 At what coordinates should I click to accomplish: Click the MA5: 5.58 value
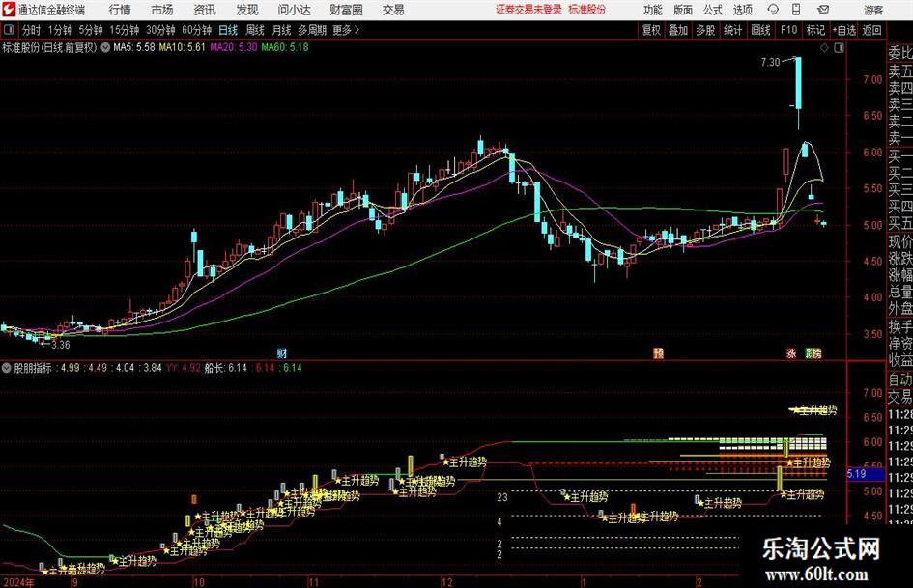tap(134, 47)
